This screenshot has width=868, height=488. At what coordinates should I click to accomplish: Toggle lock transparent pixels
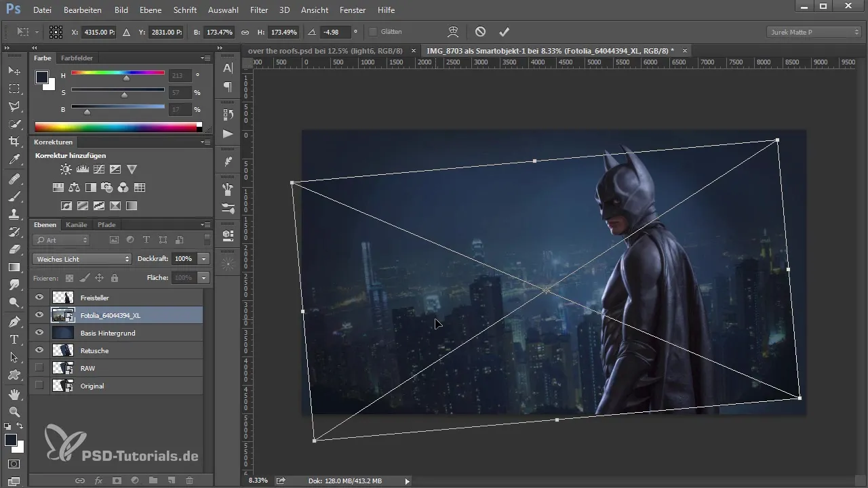[68, 278]
